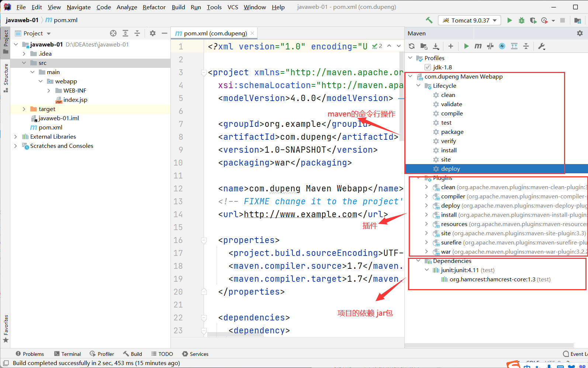
Task: Click the Stop square icon in toolbar
Action: click(x=563, y=20)
